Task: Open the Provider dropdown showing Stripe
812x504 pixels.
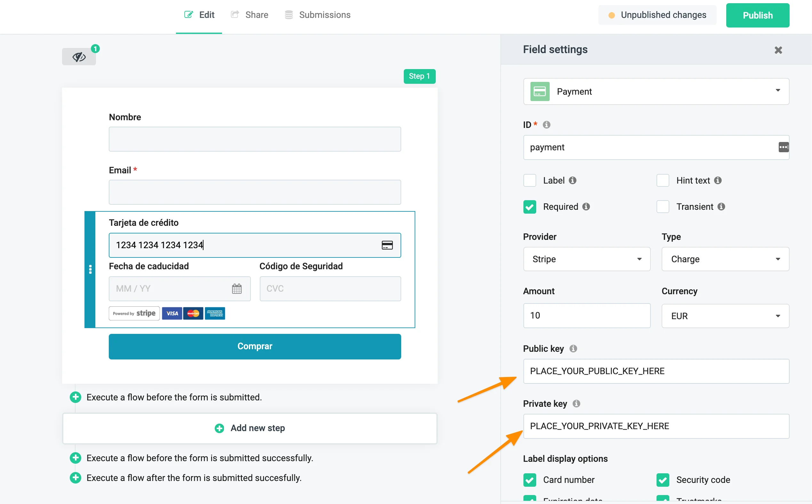Action: click(x=586, y=259)
